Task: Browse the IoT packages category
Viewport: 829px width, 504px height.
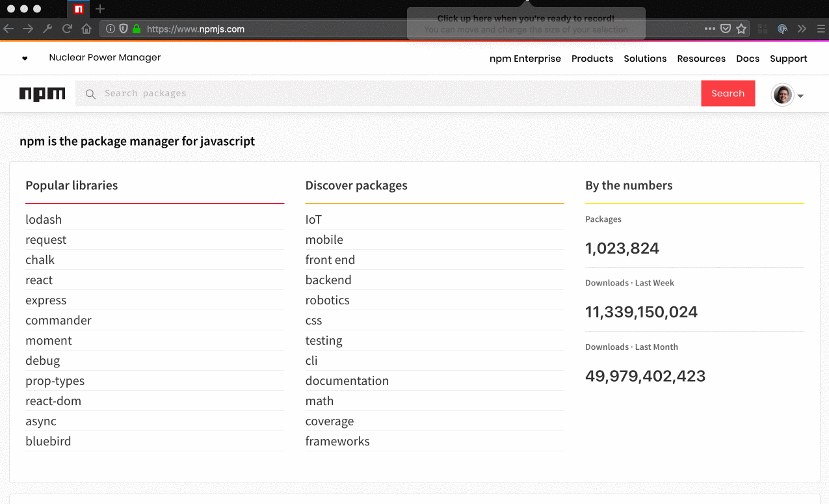Action: coord(313,220)
